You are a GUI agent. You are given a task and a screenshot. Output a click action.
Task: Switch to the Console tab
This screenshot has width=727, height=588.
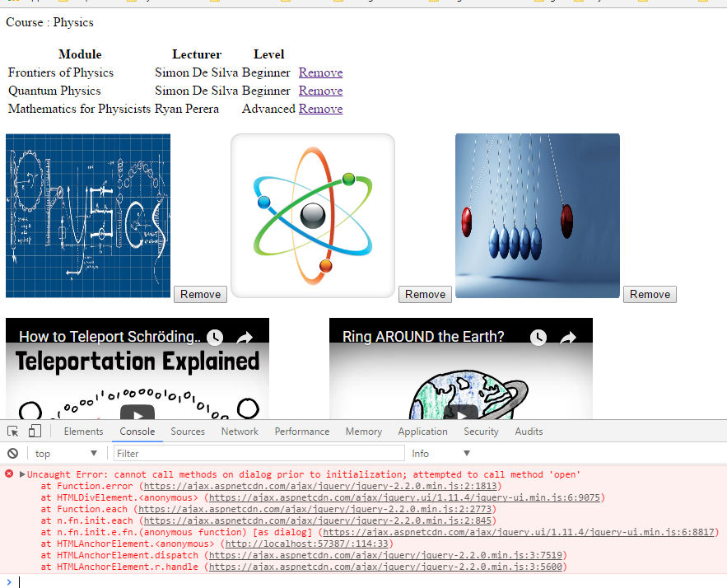pos(137,432)
